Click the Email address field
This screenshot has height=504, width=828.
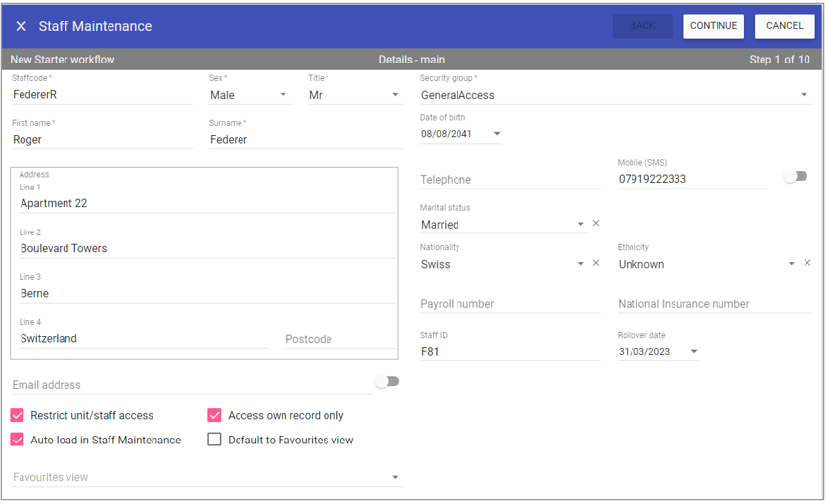point(193,385)
